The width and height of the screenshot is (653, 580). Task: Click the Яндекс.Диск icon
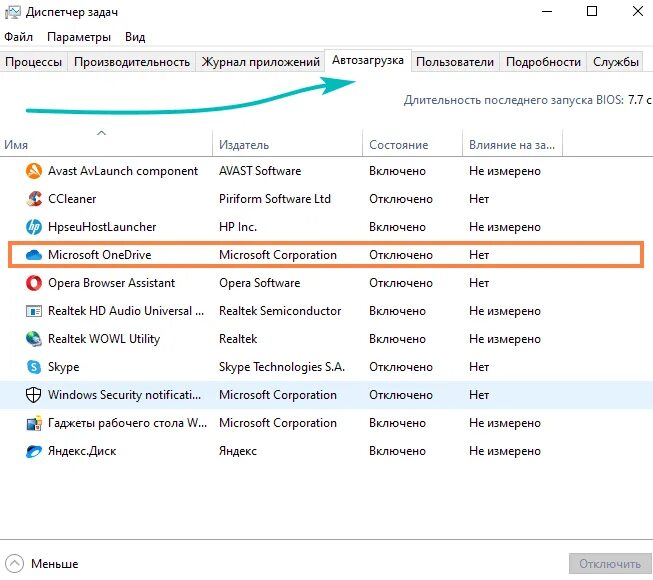[34, 451]
